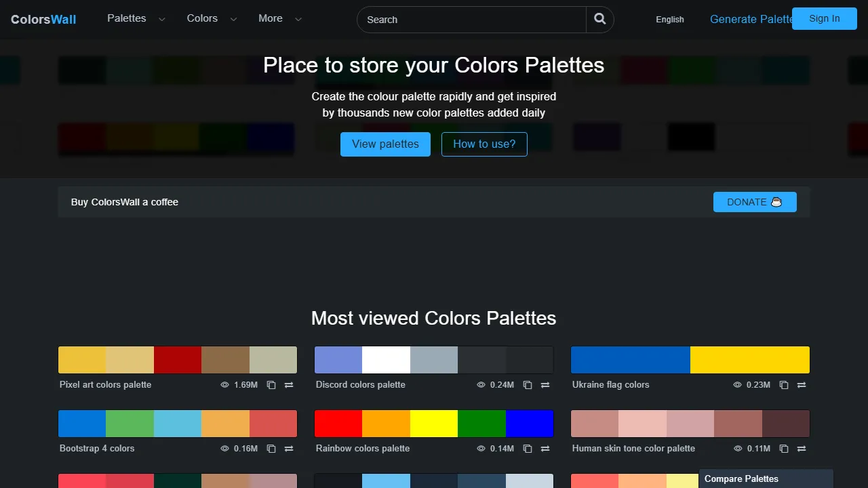Click the compare icon for Rainbow colors palette

545,448
